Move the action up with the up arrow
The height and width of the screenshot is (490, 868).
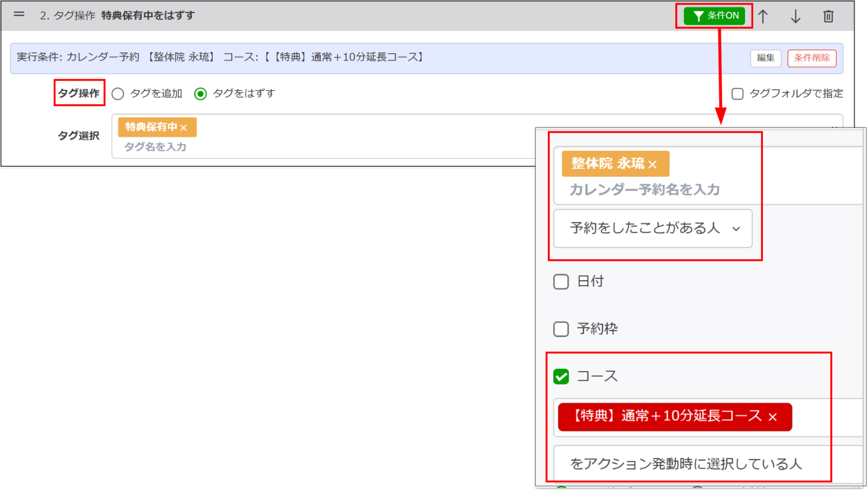(763, 16)
